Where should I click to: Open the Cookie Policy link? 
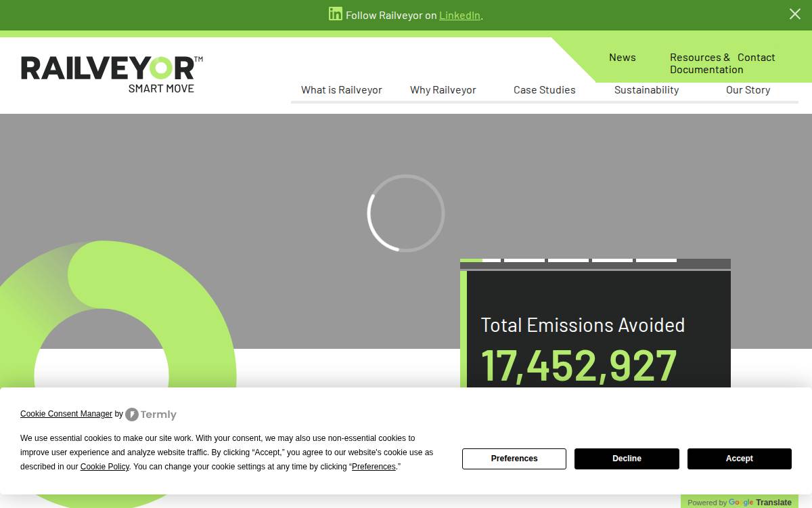click(x=104, y=467)
